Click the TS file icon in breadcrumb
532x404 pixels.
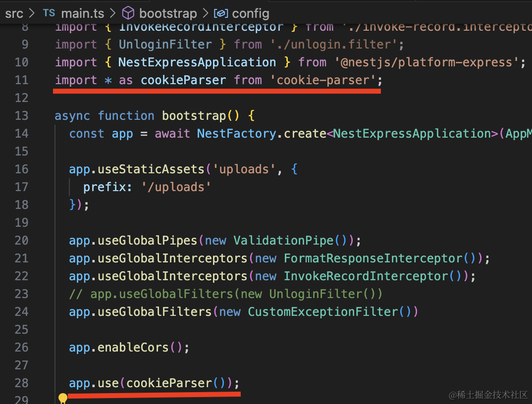tap(49, 13)
